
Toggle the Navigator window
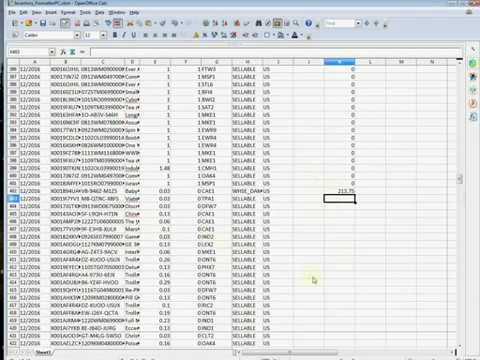point(268,23)
